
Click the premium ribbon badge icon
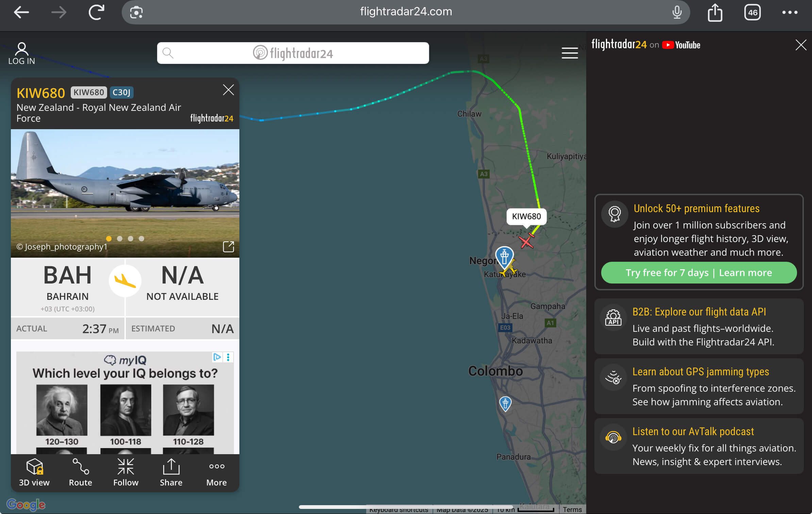[614, 214]
